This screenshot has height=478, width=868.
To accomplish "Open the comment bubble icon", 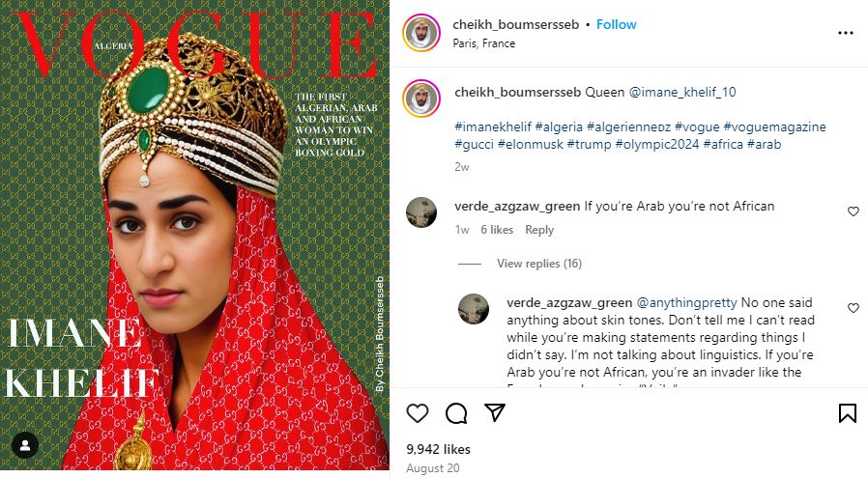I will 456,413.
